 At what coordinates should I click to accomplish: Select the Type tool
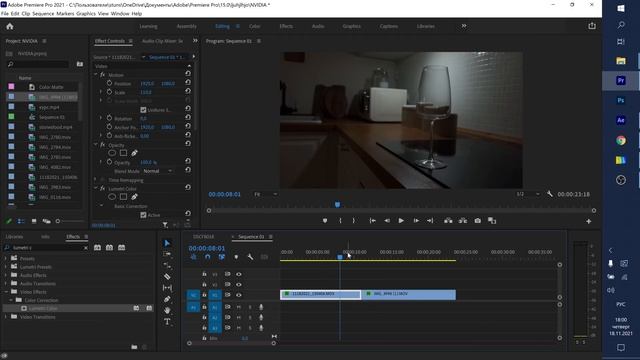tap(167, 322)
